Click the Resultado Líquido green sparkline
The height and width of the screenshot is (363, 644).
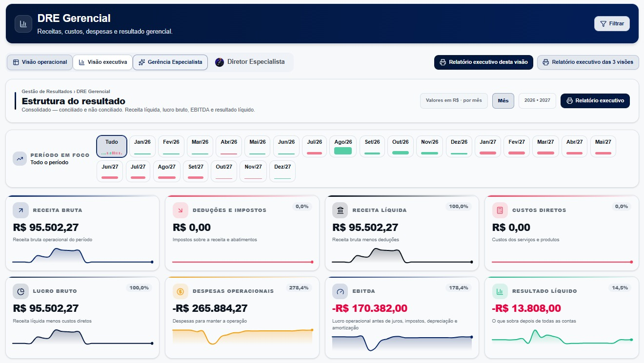pos(562,337)
